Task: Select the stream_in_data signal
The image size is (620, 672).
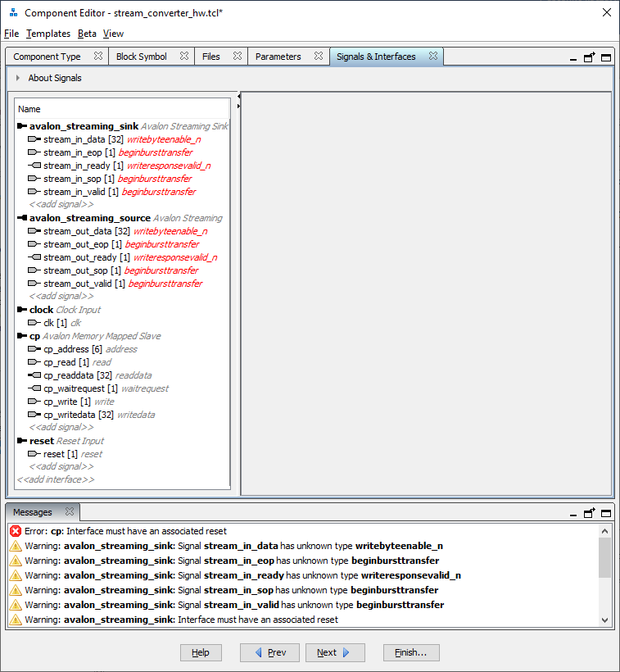Action: 75,139
